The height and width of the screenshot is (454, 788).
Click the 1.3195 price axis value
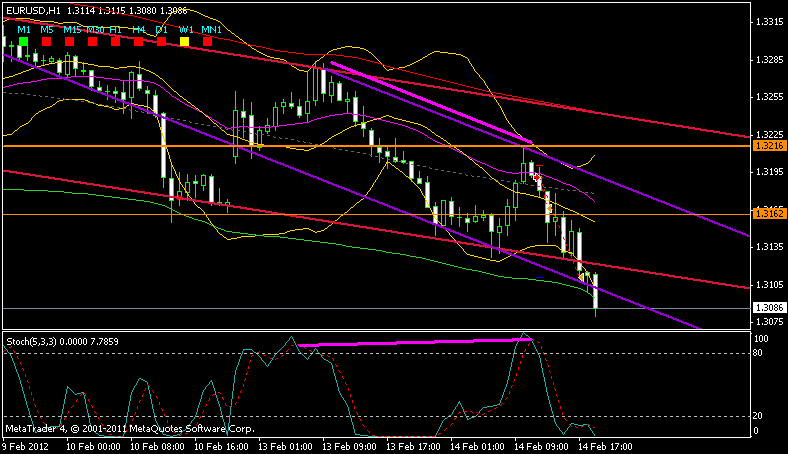pos(769,172)
